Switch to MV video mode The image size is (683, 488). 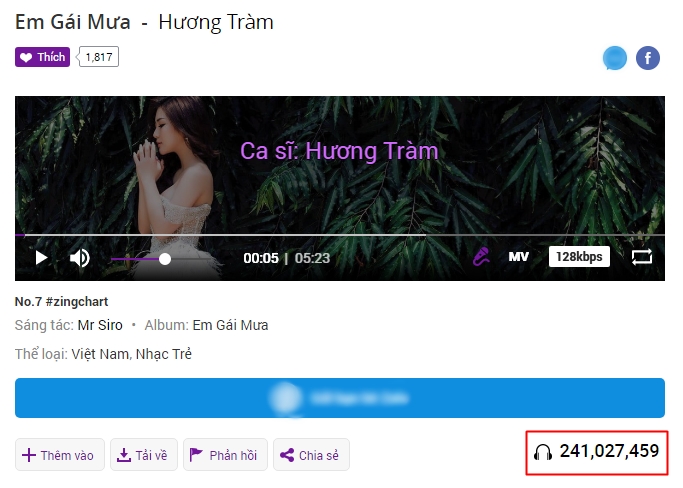tap(518, 257)
